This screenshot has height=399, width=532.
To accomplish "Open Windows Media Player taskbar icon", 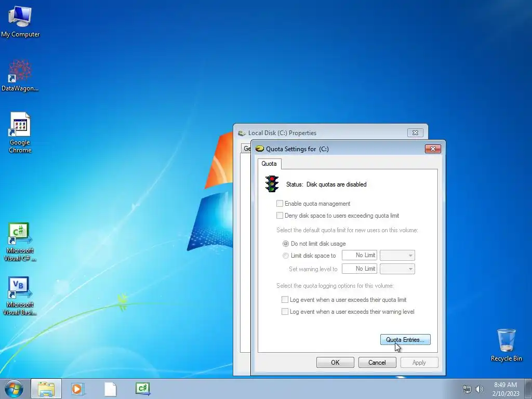I will [x=78, y=389].
